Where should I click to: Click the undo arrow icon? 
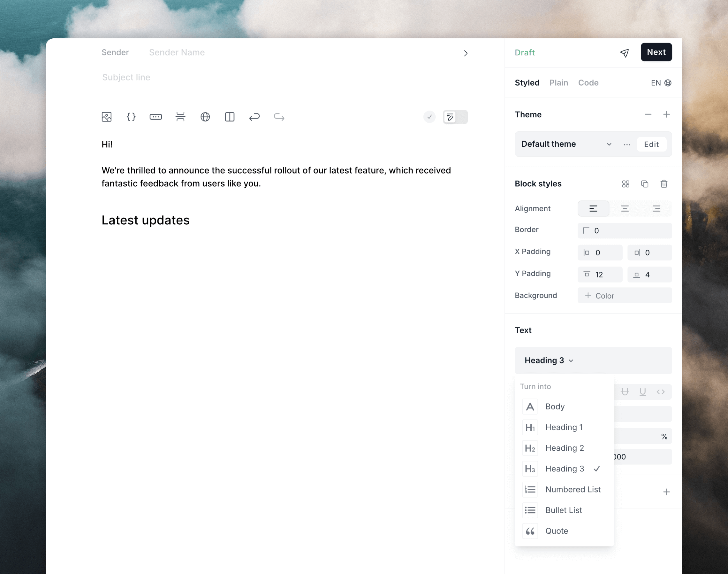[254, 117]
